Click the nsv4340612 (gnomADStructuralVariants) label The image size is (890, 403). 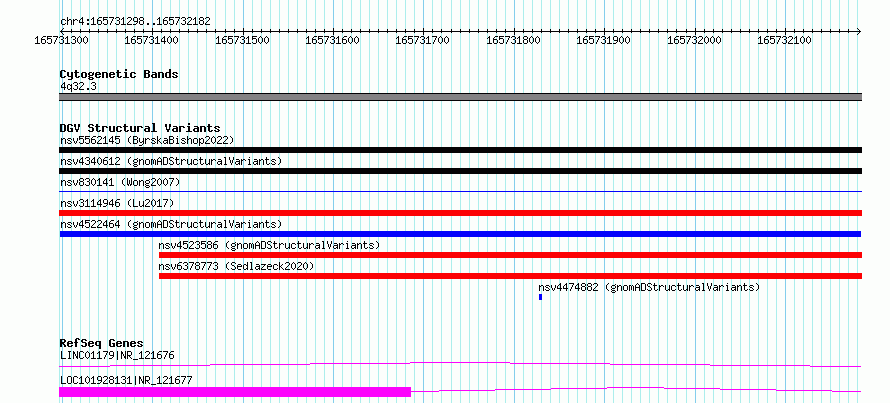171,161
